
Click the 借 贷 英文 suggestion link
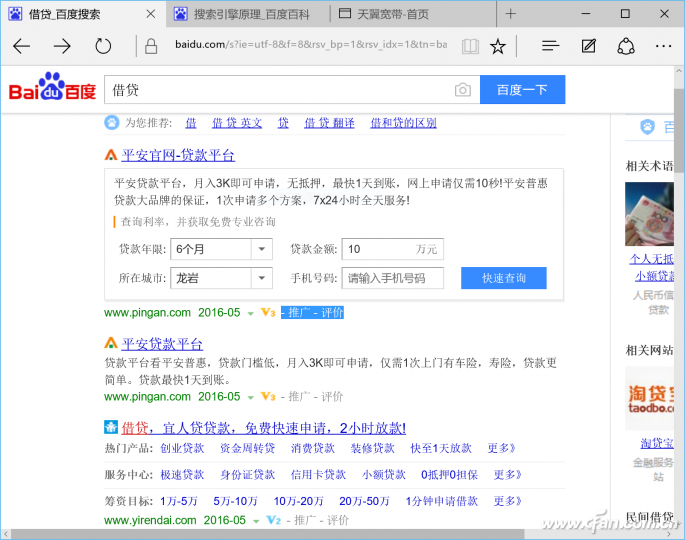(237, 123)
